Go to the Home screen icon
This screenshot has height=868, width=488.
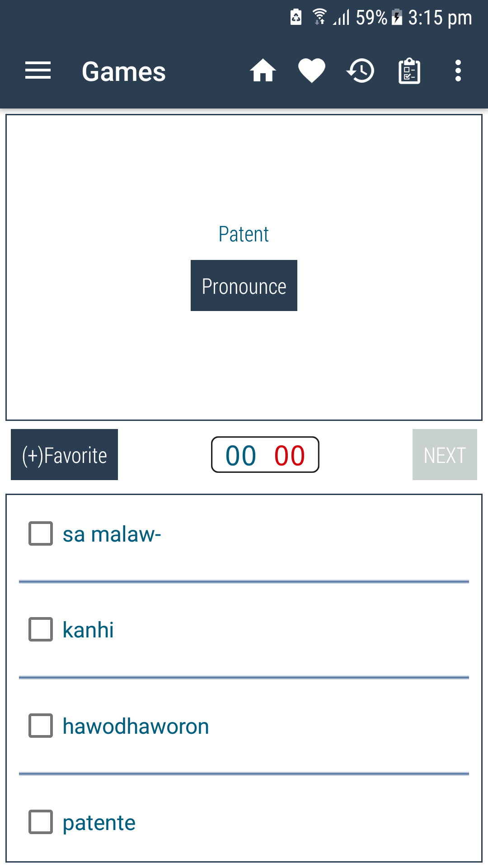(x=263, y=71)
